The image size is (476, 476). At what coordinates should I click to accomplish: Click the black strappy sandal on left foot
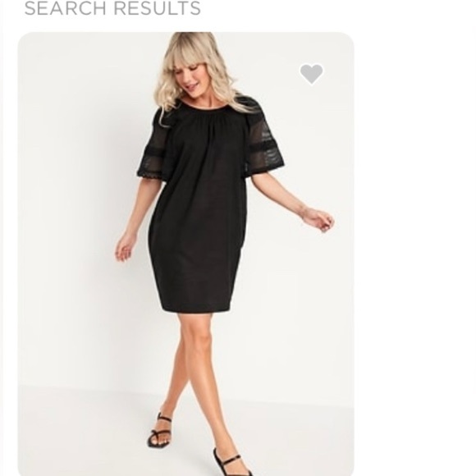(x=159, y=431)
